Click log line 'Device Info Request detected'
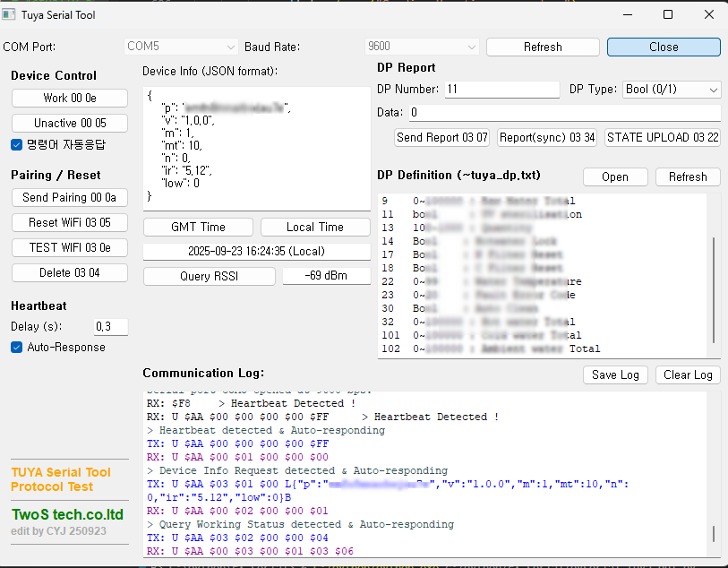 tap(297, 470)
